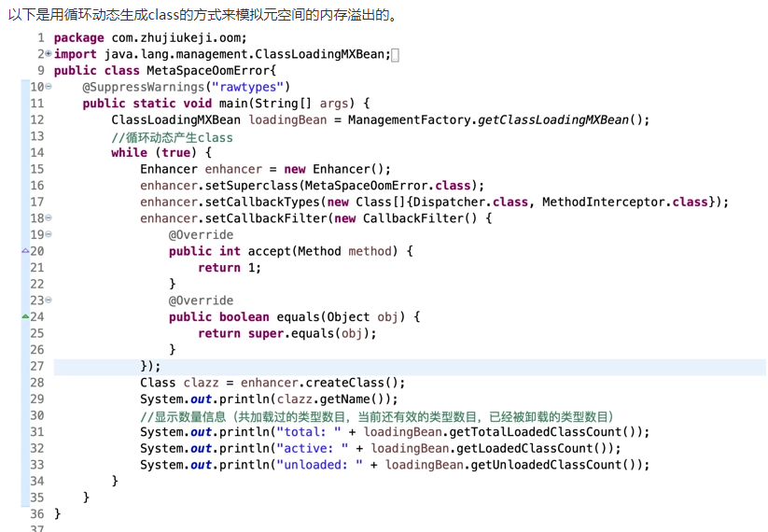The width and height of the screenshot is (768, 532).
Task: Click createClass() on line 28
Action: pos(352,383)
